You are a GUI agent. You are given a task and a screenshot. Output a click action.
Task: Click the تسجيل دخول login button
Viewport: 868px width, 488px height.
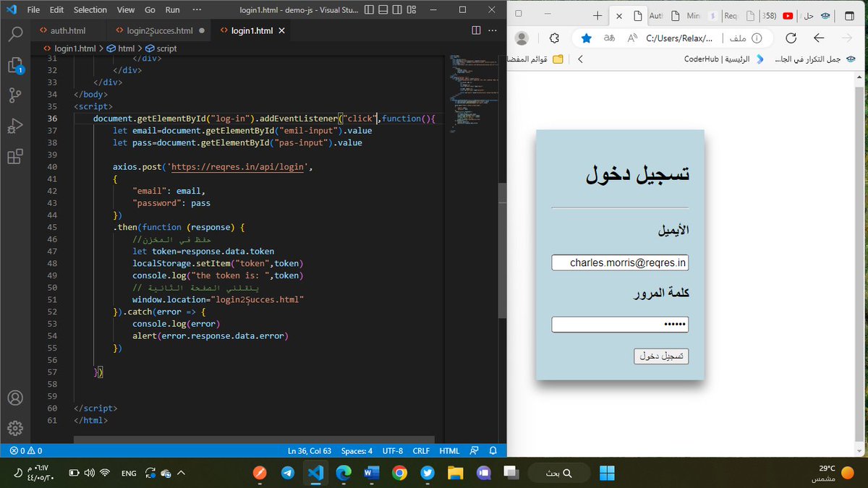pyautogui.click(x=661, y=356)
